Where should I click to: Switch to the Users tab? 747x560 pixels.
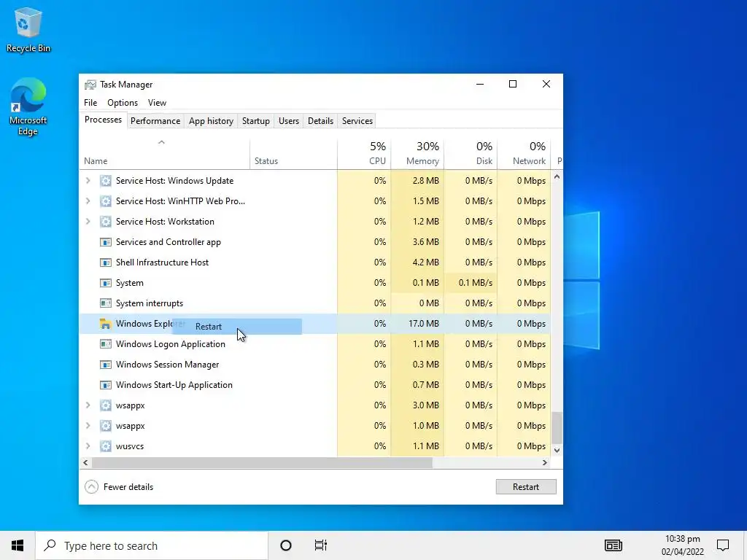[289, 121]
